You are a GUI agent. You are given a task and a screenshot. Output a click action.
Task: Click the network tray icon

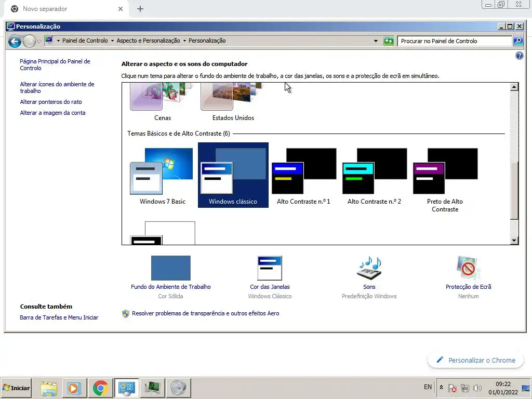(x=465, y=388)
